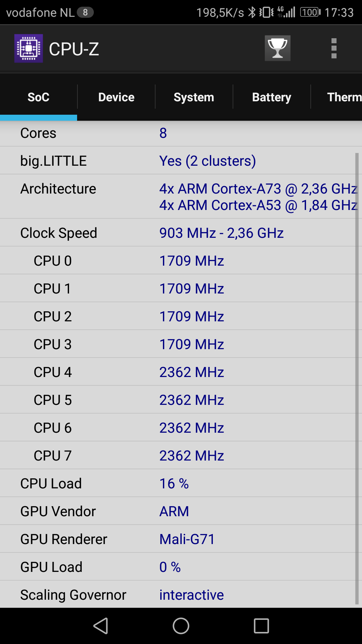Select the SoC tab
362x644 pixels.
point(39,97)
